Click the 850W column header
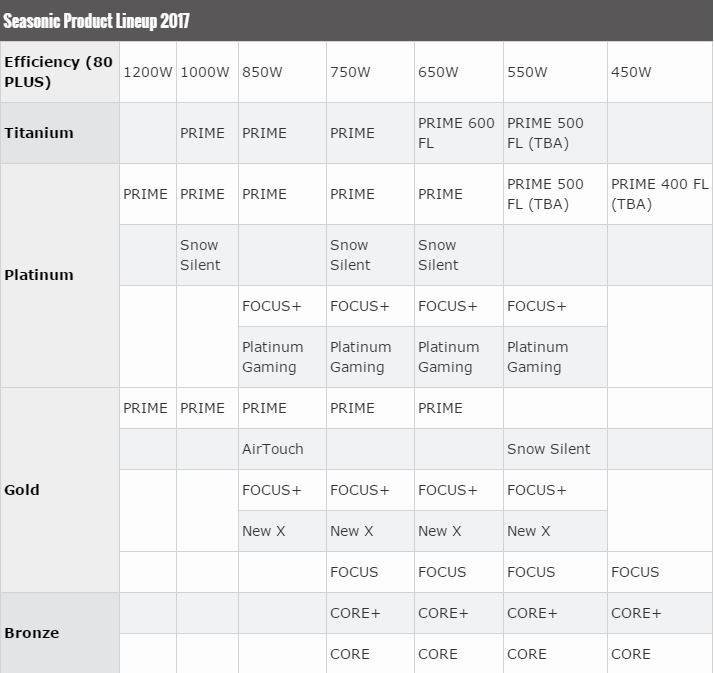The image size is (714, 673). click(x=263, y=72)
